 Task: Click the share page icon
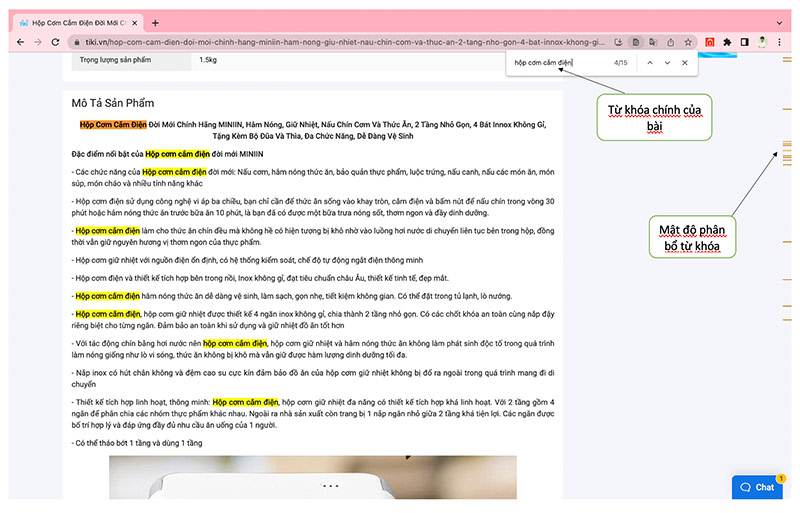point(671,42)
